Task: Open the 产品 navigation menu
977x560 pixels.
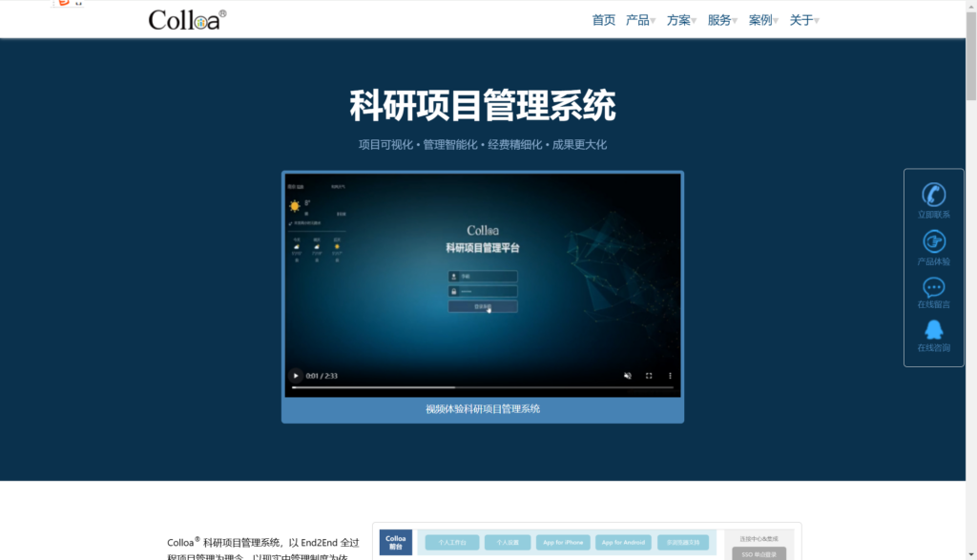Action: [x=637, y=20]
